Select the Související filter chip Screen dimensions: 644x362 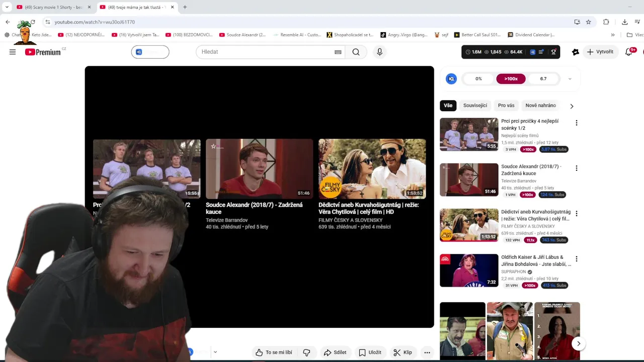[x=475, y=106]
